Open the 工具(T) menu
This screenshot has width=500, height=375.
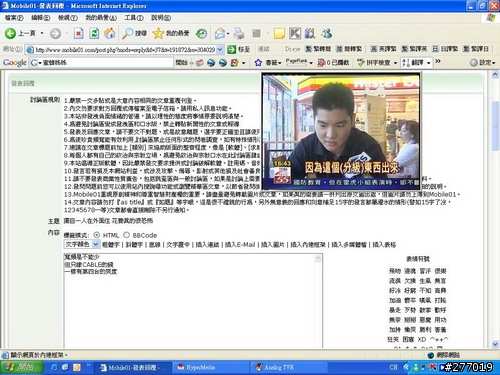pyautogui.click(x=134, y=18)
